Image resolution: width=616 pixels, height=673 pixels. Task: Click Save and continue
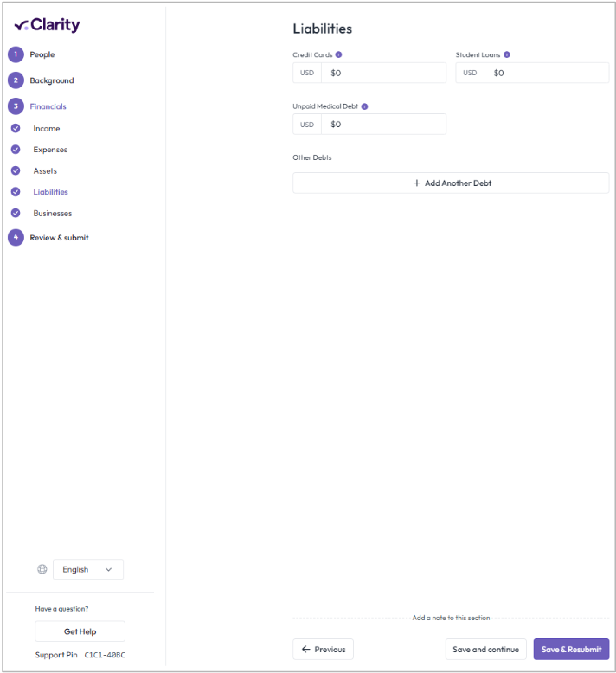485,650
